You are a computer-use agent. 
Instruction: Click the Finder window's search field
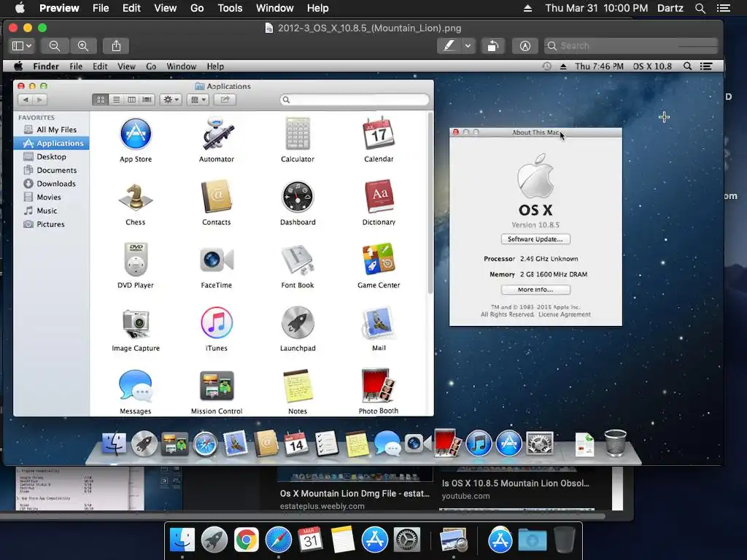tap(355, 99)
